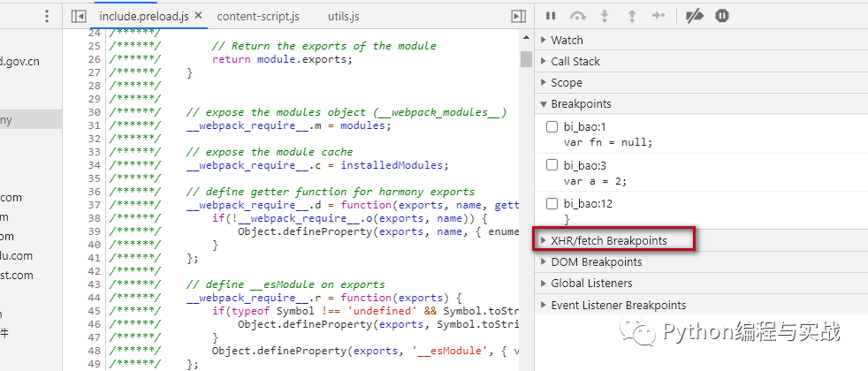This screenshot has width=868, height=371.
Task: Close the include.preload.js tab
Action: coord(199,16)
